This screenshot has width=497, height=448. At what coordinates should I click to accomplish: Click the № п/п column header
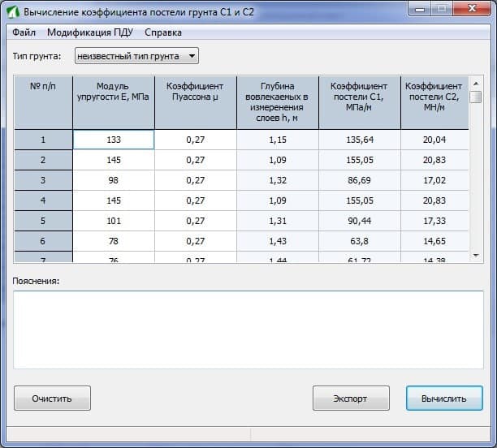[43, 102]
